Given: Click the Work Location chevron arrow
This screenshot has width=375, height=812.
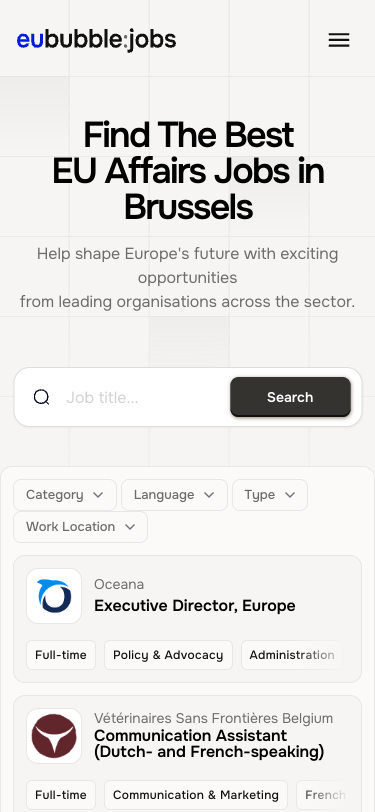Looking at the screenshot, I should [130, 527].
